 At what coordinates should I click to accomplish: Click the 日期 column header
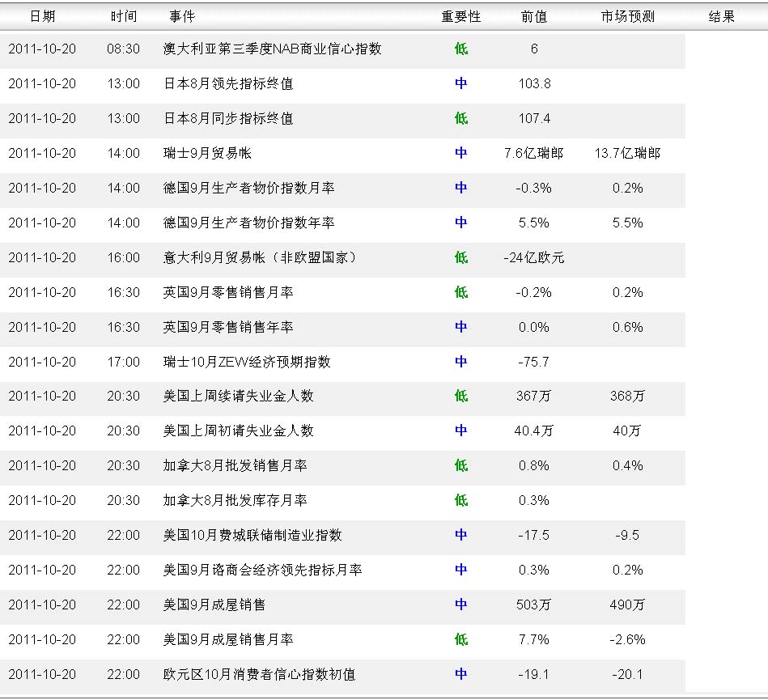click(43, 17)
